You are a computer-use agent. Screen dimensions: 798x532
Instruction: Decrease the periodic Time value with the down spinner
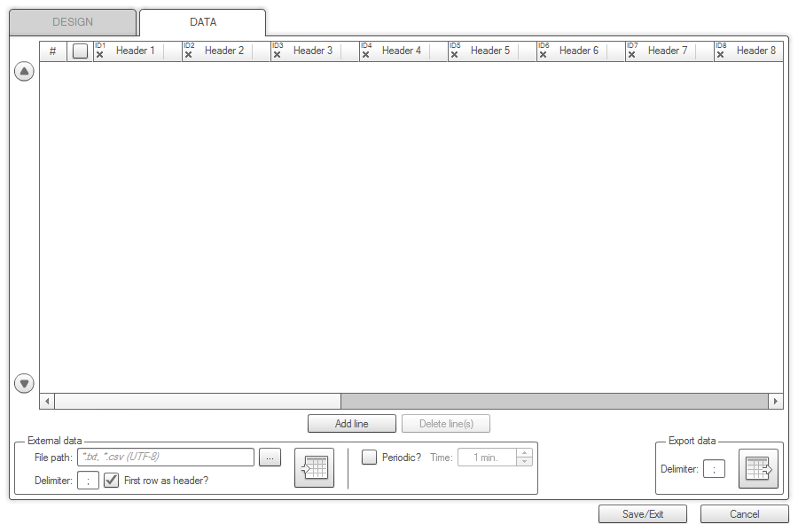tap(525, 462)
